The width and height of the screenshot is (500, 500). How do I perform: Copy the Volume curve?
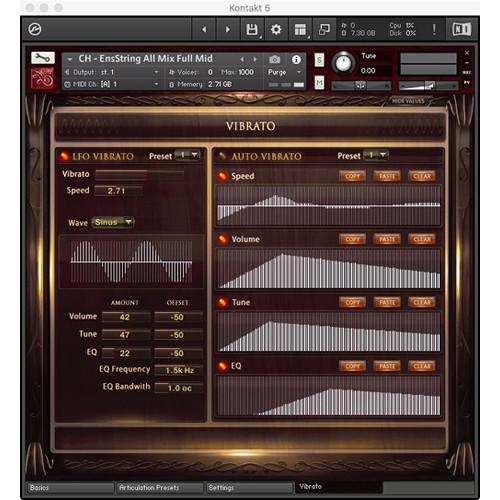(x=353, y=239)
